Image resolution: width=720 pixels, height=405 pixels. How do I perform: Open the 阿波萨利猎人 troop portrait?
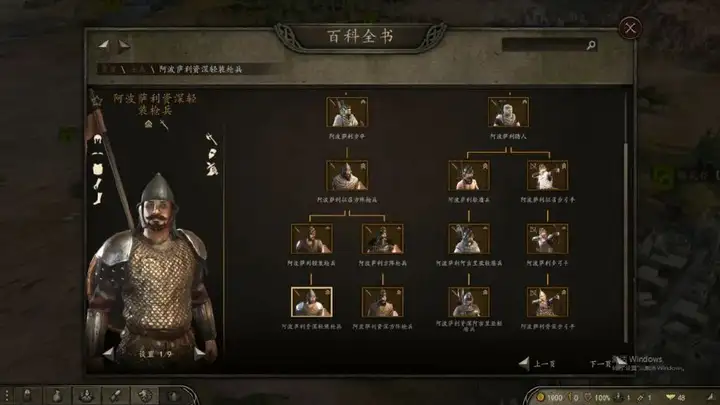[x=508, y=112]
